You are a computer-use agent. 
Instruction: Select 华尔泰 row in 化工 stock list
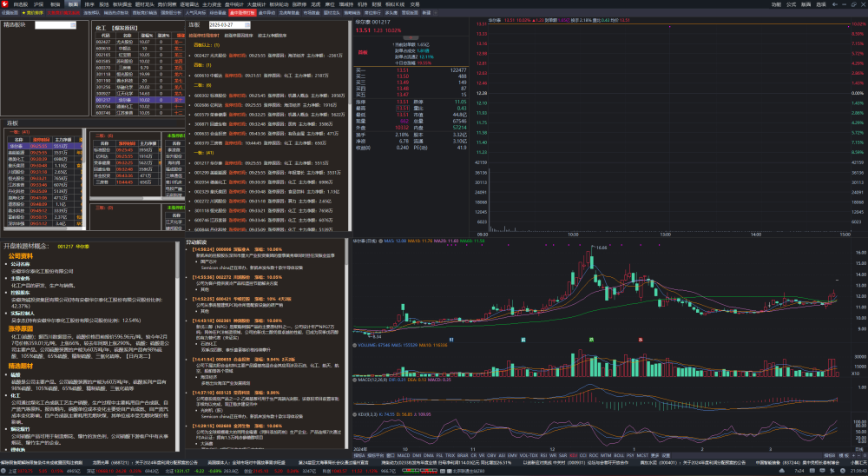coord(138,100)
